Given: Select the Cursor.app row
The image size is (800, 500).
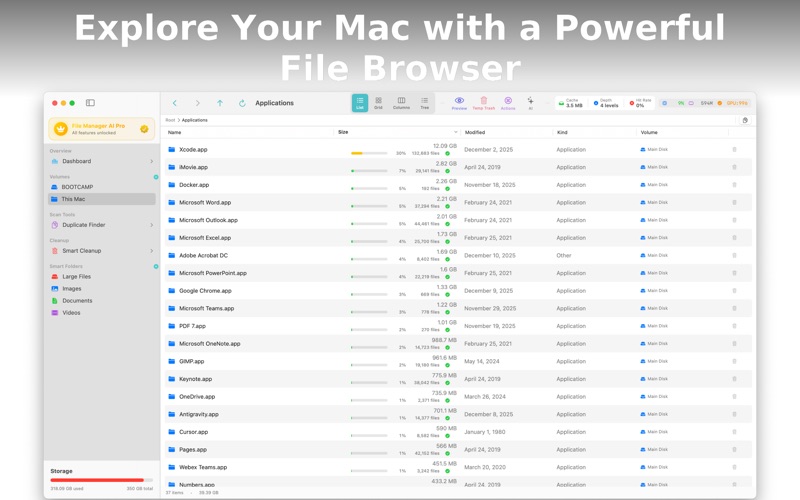Looking at the screenshot, I should 458,432.
